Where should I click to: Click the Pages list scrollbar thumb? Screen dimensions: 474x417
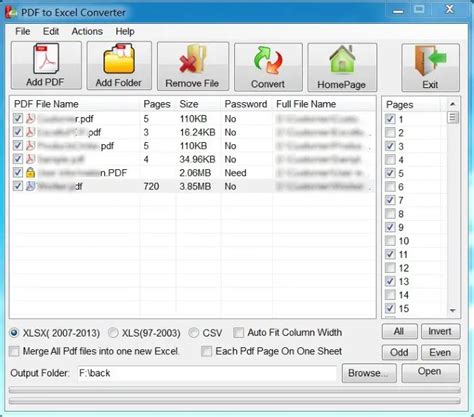452,118
